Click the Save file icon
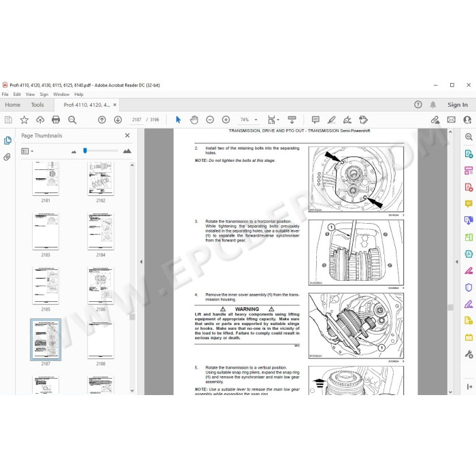476x476 pixels. click(8, 120)
